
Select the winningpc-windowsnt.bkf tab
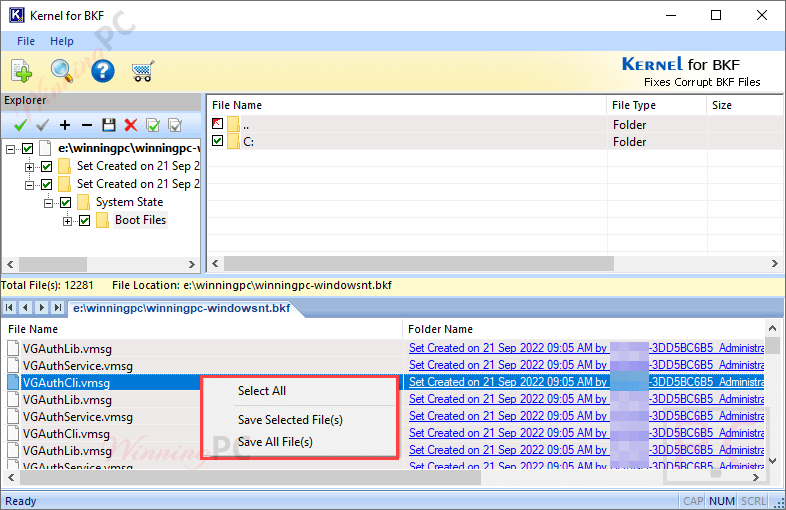(182, 308)
